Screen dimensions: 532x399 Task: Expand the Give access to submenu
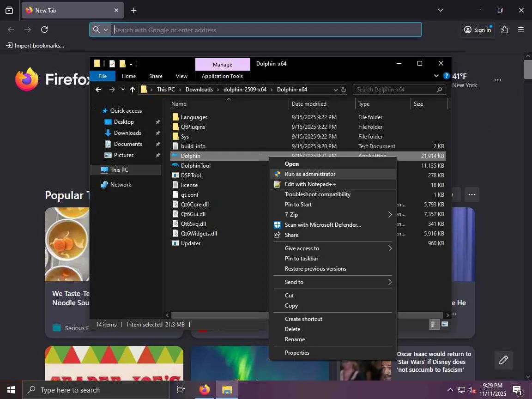(390, 248)
